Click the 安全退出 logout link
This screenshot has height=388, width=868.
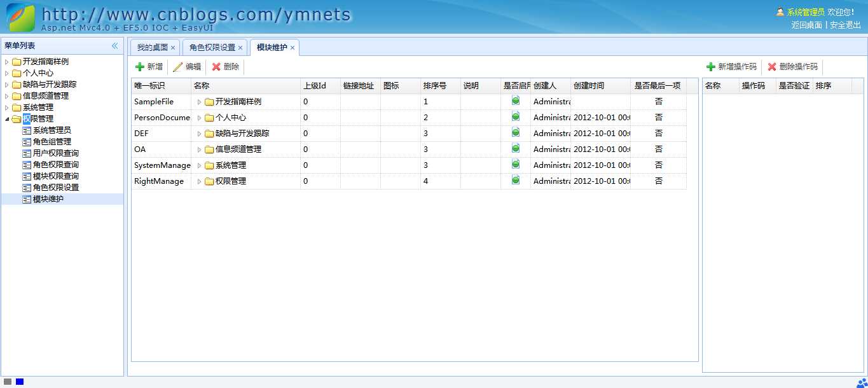(x=847, y=25)
